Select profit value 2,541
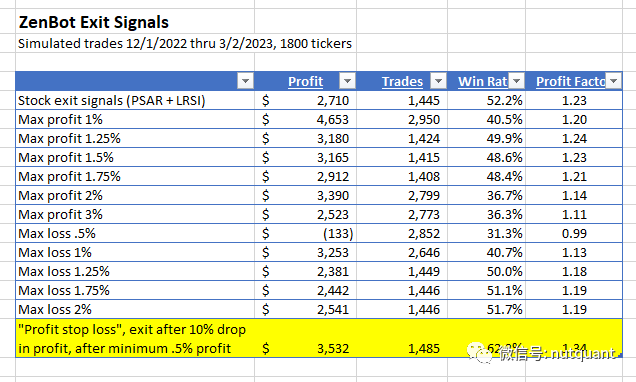Image resolution: width=636 pixels, height=382 pixels. click(333, 310)
